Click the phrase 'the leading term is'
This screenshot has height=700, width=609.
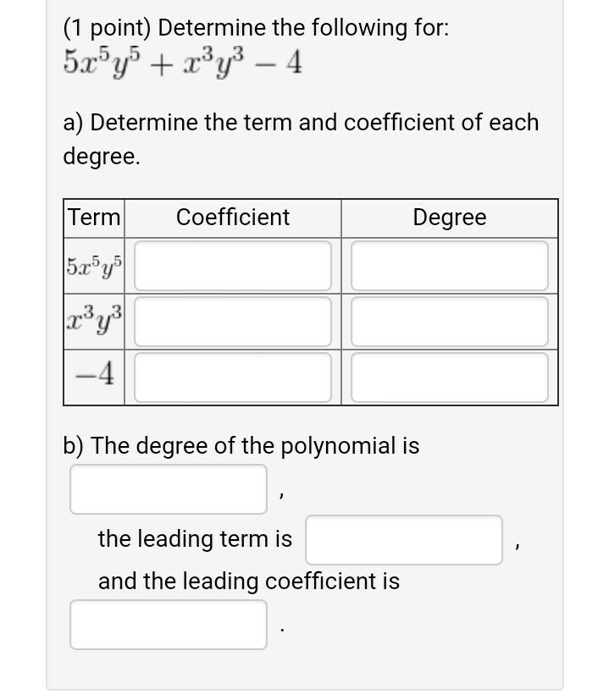coord(195,539)
